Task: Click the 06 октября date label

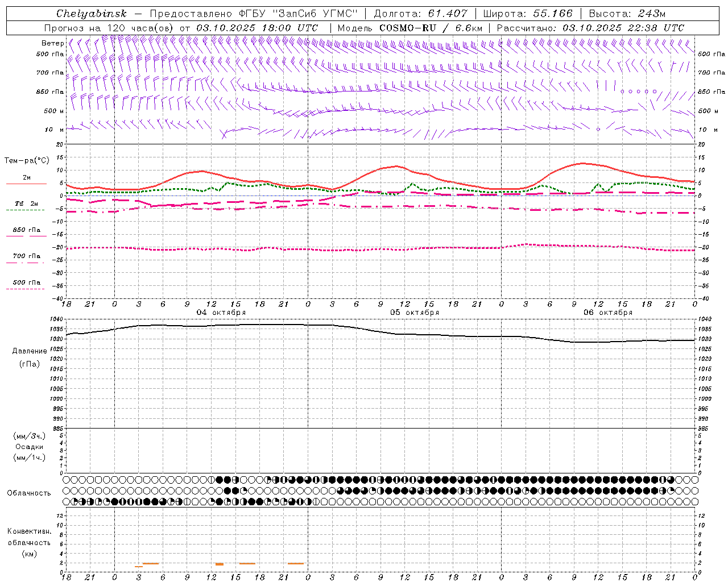Action: [x=608, y=313]
